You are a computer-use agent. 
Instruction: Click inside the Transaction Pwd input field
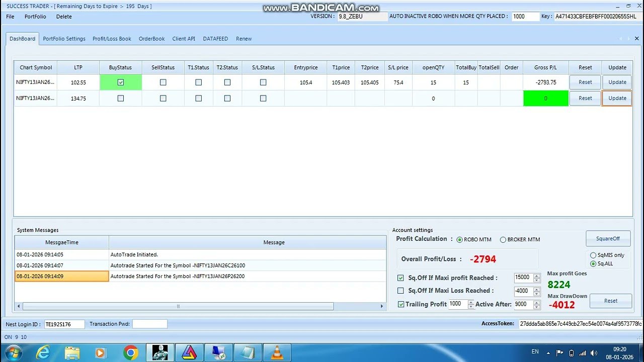tap(149, 323)
